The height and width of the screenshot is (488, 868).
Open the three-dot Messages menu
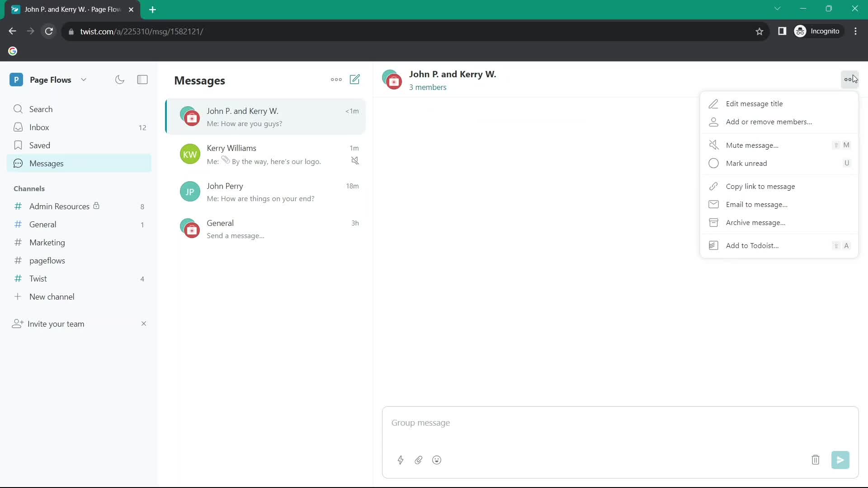click(x=336, y=79)
